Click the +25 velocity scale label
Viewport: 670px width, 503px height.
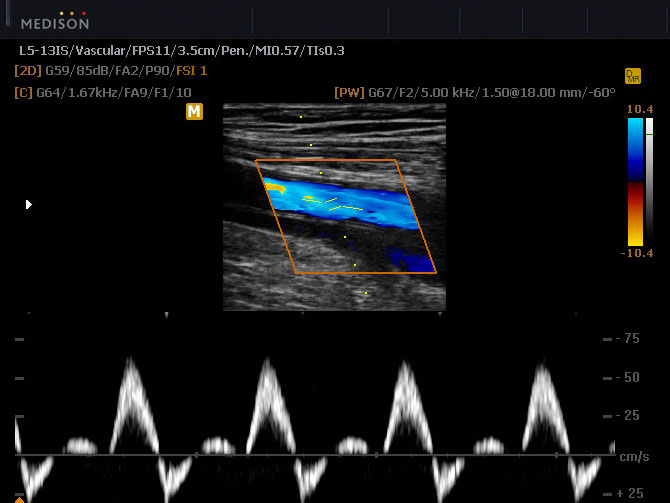click(630, 494)
